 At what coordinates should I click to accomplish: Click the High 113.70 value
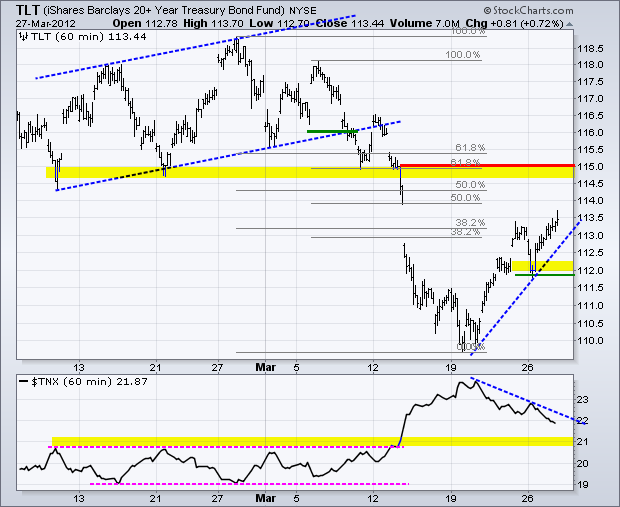213,23
